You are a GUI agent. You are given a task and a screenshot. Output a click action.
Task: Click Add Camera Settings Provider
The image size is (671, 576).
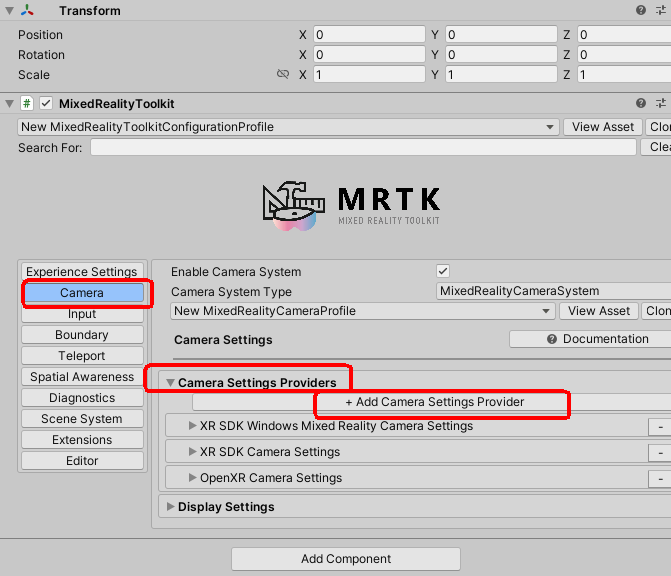tap(432, 402)
